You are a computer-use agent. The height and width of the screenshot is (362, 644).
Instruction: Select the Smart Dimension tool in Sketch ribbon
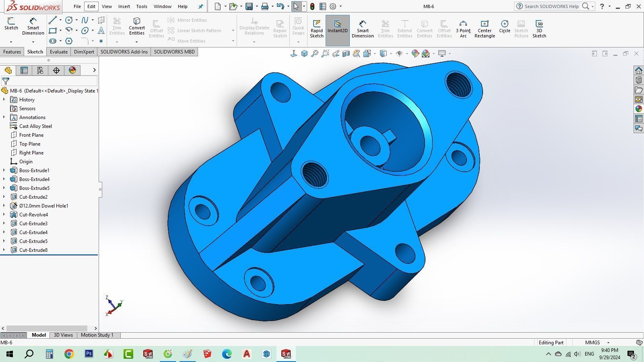pyautogui.click(x=33, y=27)
